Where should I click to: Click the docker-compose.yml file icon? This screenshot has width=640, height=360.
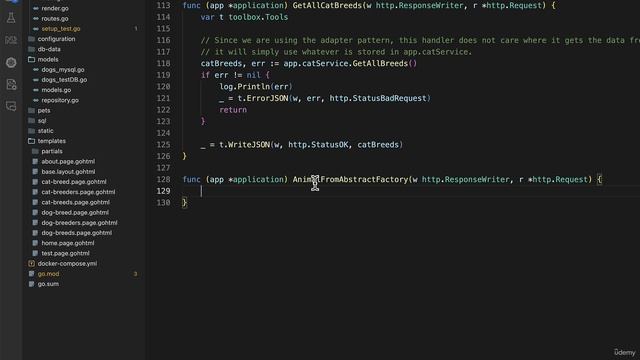point(31,264)
